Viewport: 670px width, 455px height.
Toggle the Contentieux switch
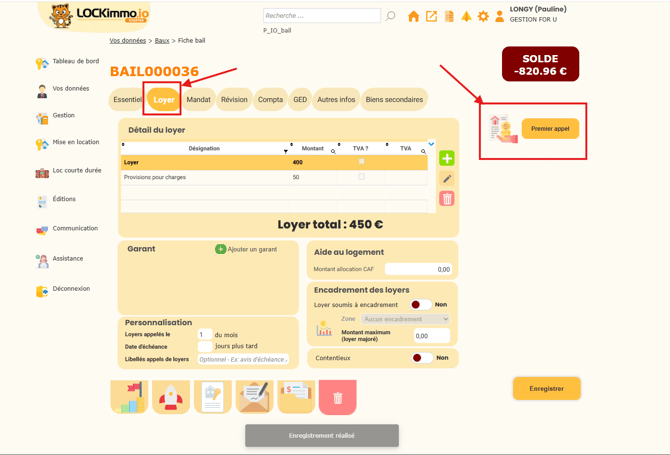tap(421, 358)
